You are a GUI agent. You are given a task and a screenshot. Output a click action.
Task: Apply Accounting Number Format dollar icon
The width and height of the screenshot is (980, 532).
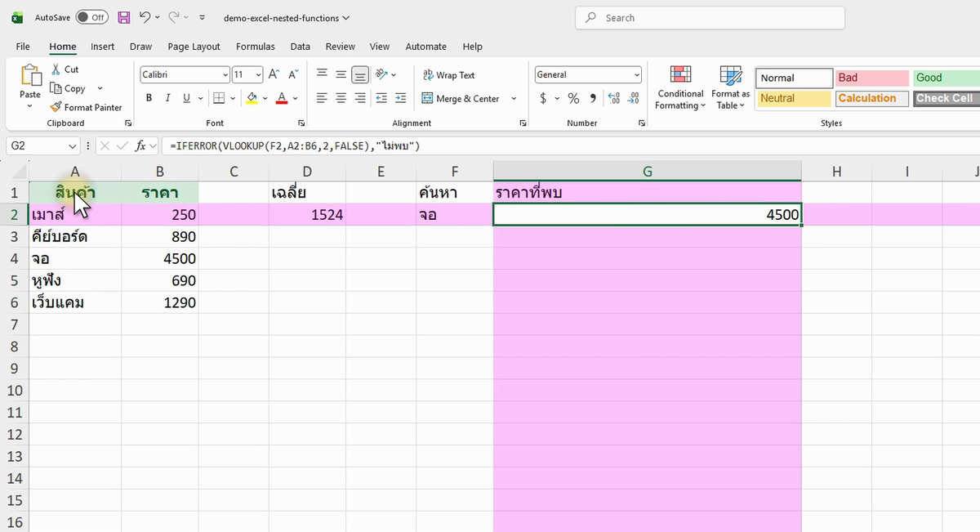click(544, 98)
